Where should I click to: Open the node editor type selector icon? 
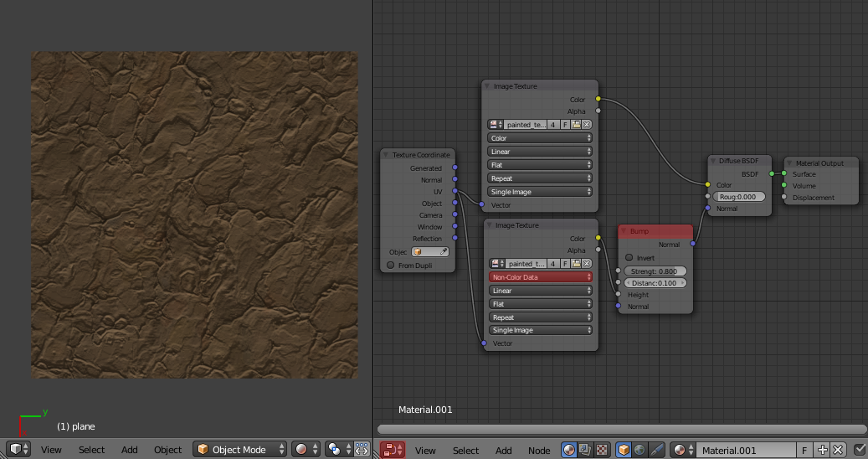[393, 450]
